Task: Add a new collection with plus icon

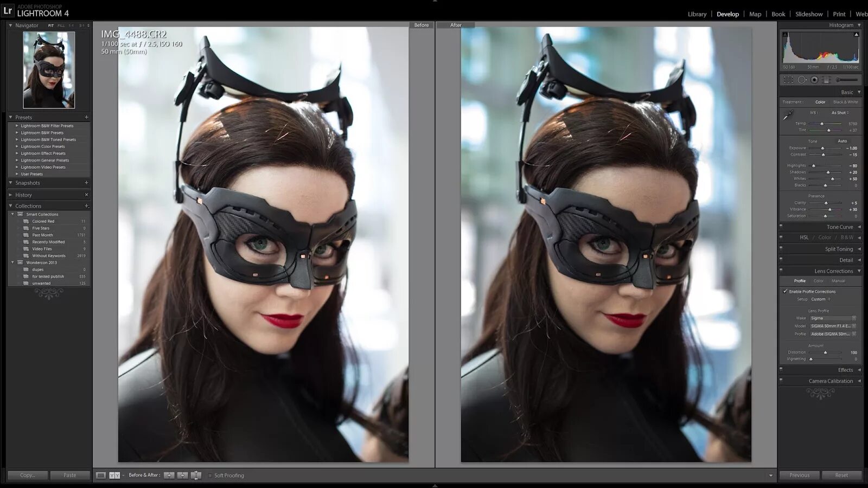Action: click(86, 206)
